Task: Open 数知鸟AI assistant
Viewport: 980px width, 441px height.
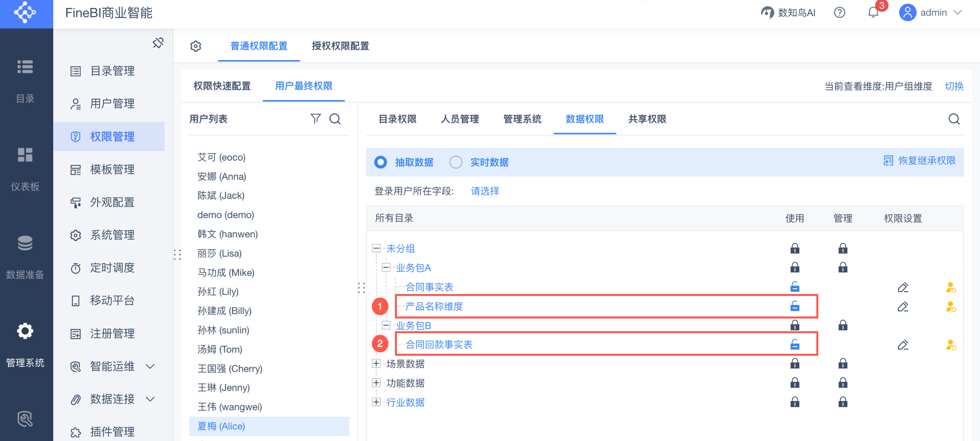Action: [788, 12]
